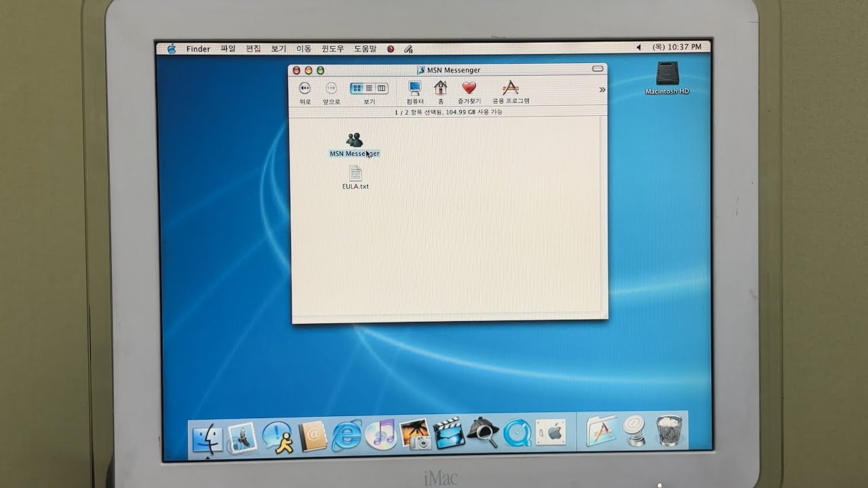Go to Home (홈) folder
The height and width of the screenshot is (488, 868).
click(x=441, y=91)
